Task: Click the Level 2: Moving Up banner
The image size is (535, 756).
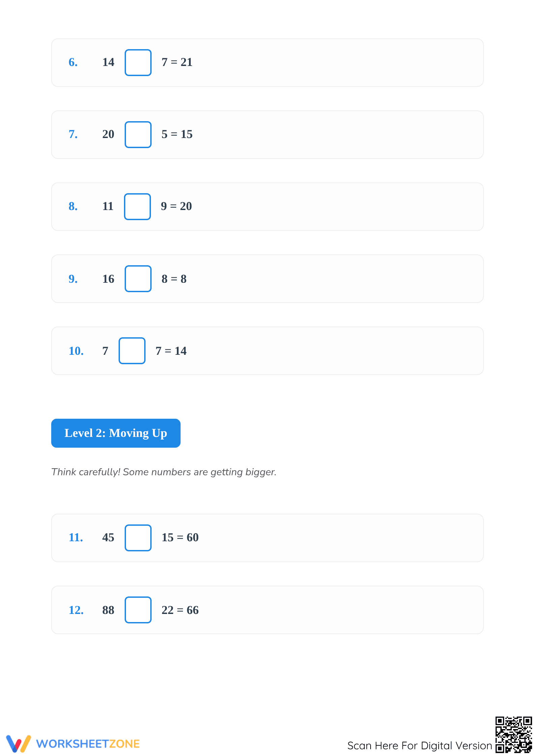Action: (116, 433)
